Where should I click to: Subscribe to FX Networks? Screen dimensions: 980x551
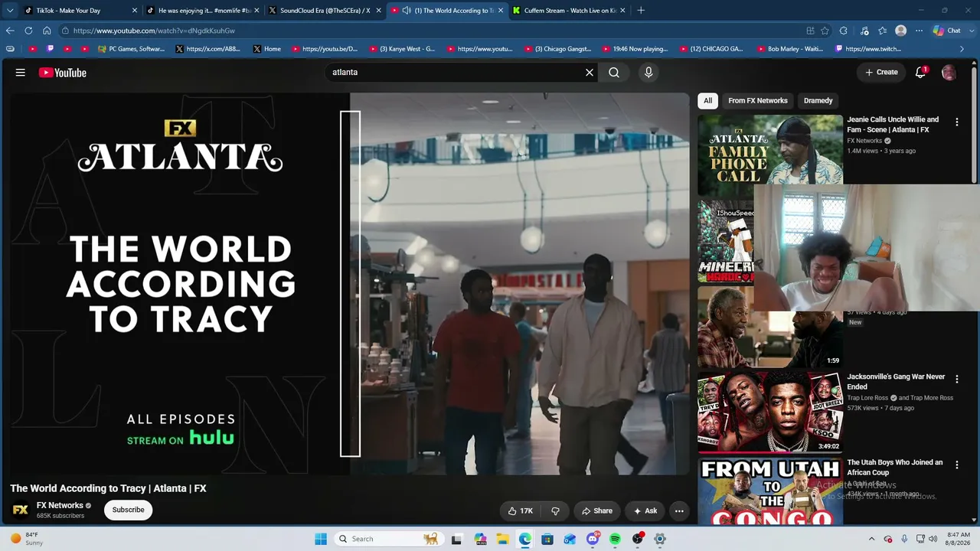(129, 510)
